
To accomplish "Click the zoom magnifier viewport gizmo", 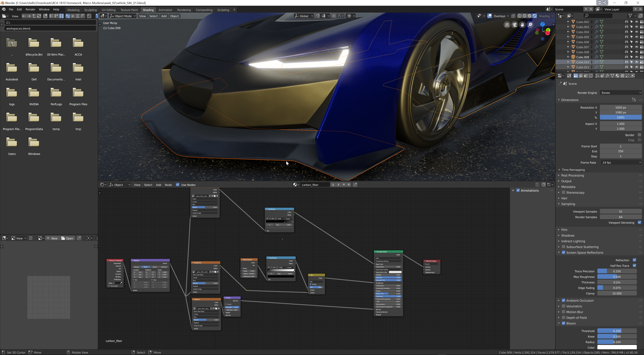I will (x=530, y=25).
